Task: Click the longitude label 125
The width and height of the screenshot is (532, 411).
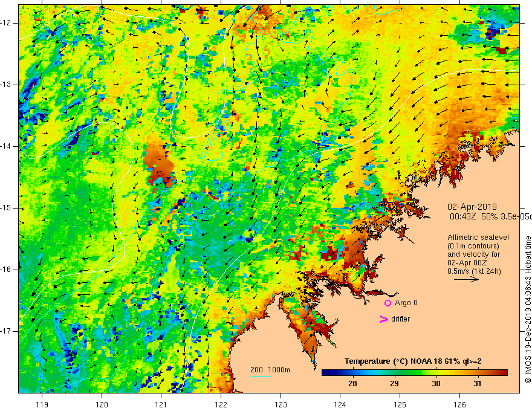Action: (x=400, y=404)
